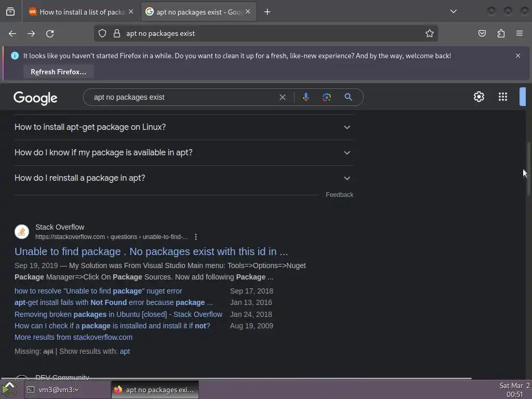
Task: Open search by image camera icon
Action: 326,97
